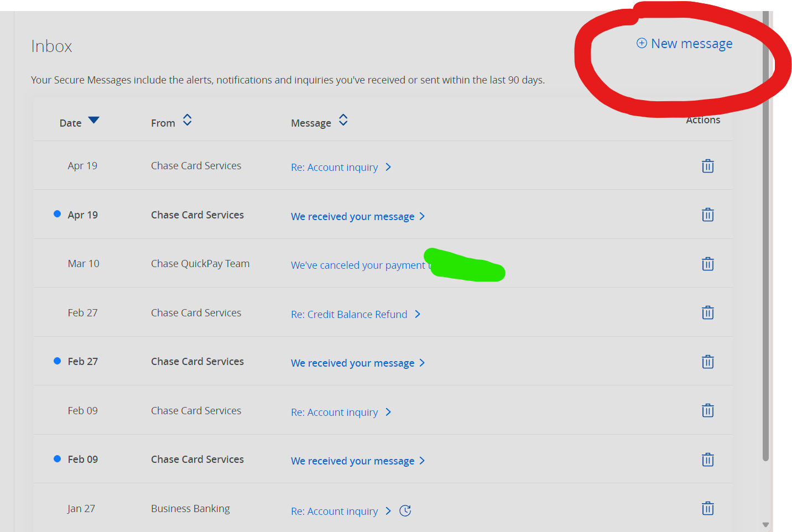This screenshot has height=532, width=792.
Task: Trash the unread Feb 27 received message
Action: [x=707, y=362]
